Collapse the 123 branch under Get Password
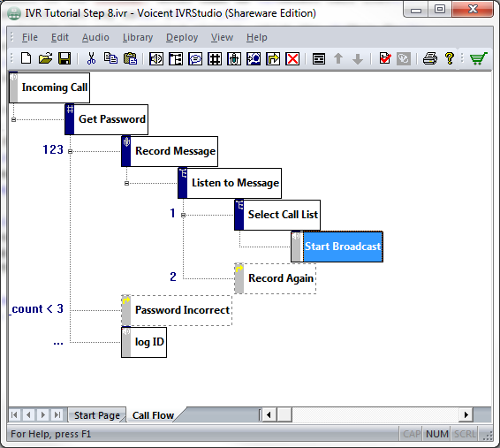This screenshot has height=448, width=500. [x=70, y=151]
